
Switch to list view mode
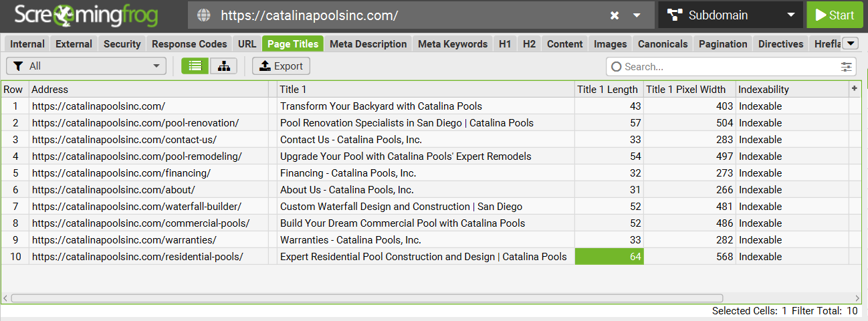click(x=195, y=66)
